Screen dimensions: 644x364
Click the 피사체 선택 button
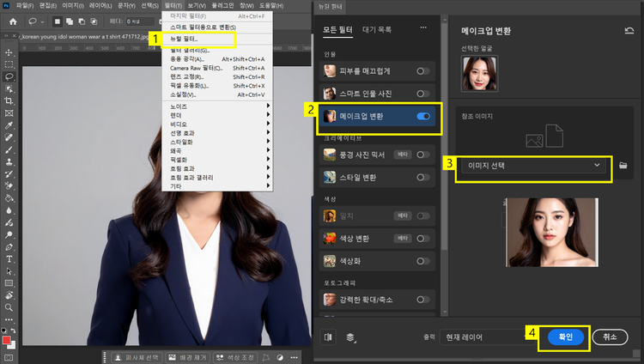coord(137,357)
